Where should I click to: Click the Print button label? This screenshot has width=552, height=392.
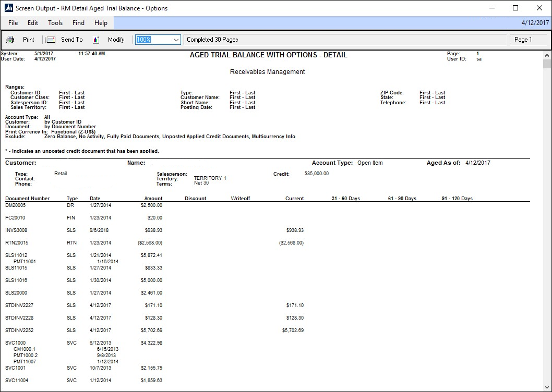(x=29, y=39)
